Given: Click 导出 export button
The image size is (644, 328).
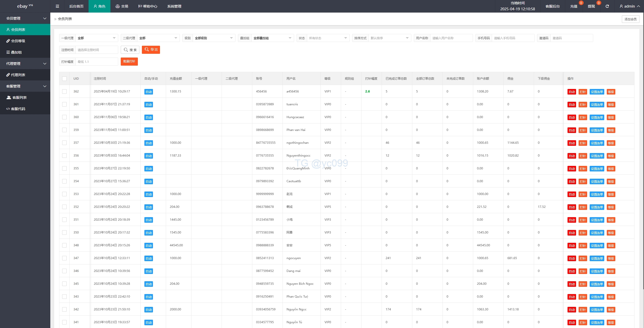Looking at the screenshot, I should (151, 50).
